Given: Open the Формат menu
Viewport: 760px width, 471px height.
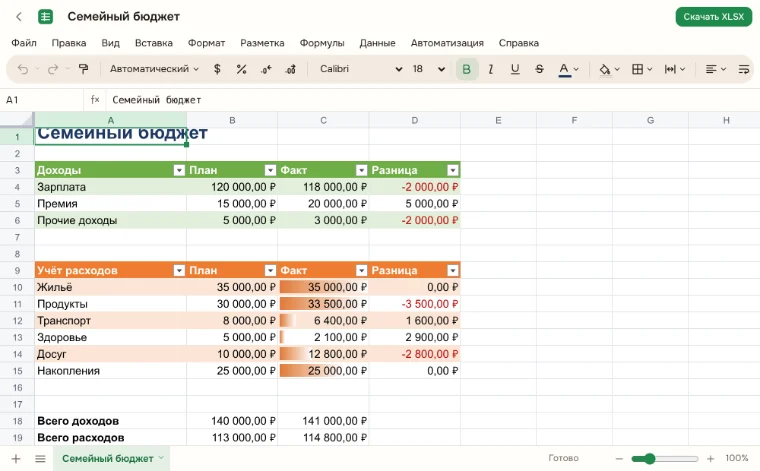Looking at the screenshot, I should click(206, 43).
